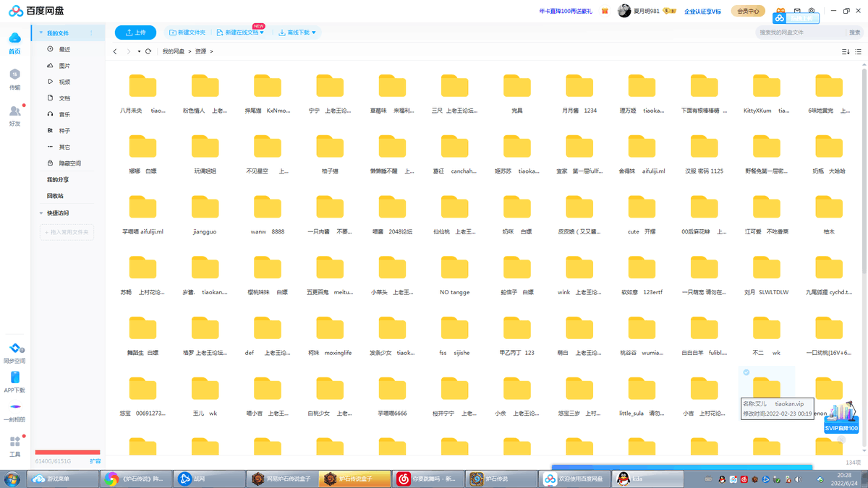
Task: Open 我的分享 in the sidebar
Action: 58,179
